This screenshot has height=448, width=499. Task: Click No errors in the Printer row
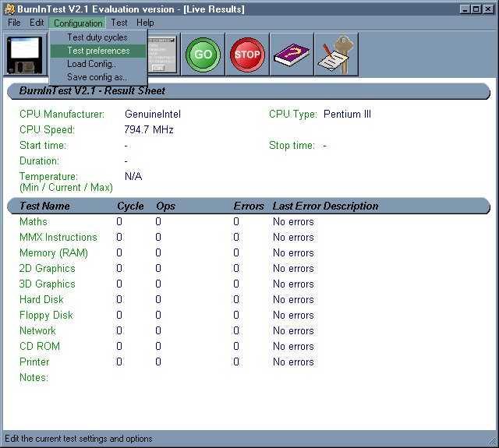coord(293,362)
